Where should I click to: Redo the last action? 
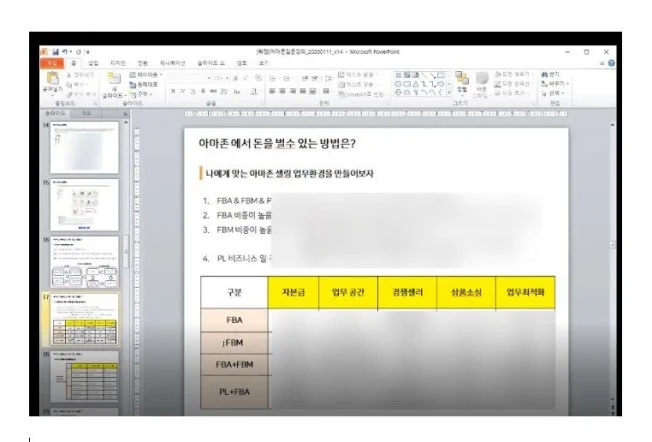[x=78, y=52]
